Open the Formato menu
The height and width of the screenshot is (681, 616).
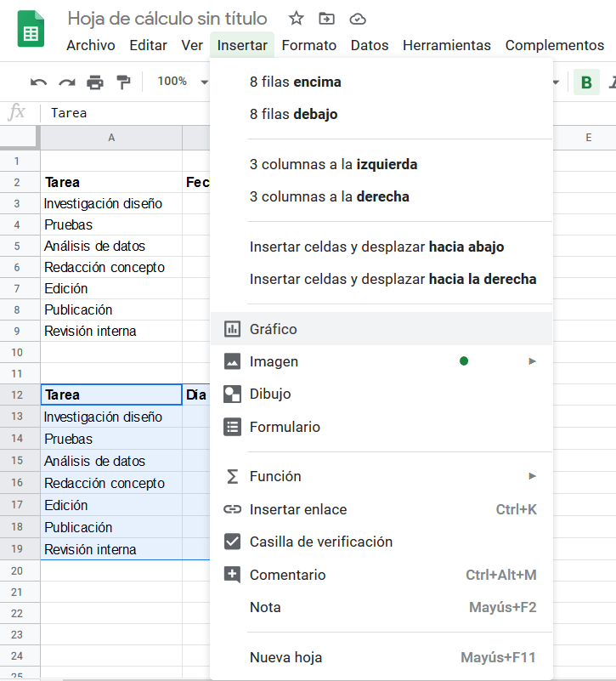point(308,45)
